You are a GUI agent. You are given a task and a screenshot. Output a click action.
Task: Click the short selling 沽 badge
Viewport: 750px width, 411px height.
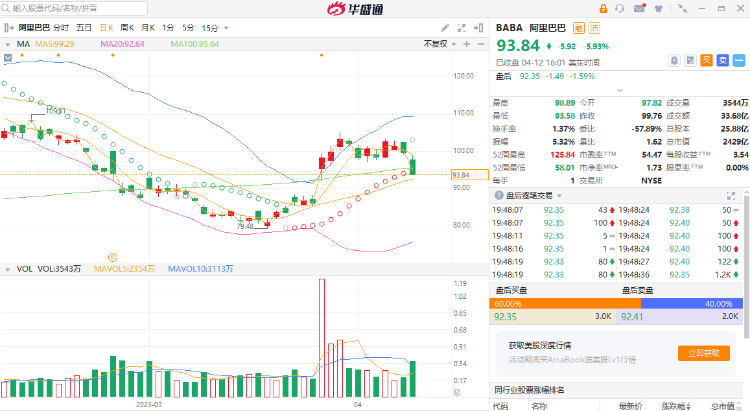point(594,28)
